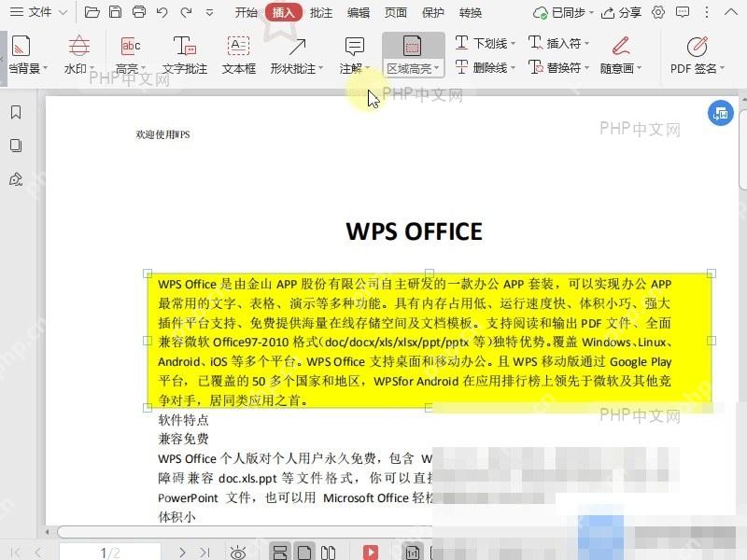Expand the PDF 签名 dropdown arrow
747x560 pixels.
pos(722,68)
